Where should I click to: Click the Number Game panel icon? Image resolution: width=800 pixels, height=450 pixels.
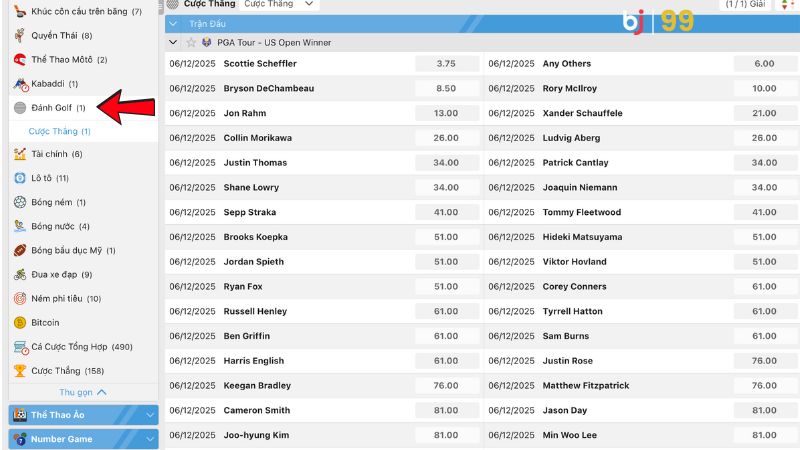(20, 439)
